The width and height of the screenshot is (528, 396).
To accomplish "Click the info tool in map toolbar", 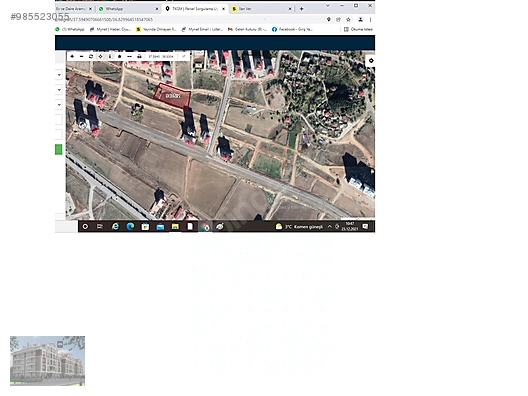I will click(110, 57).
